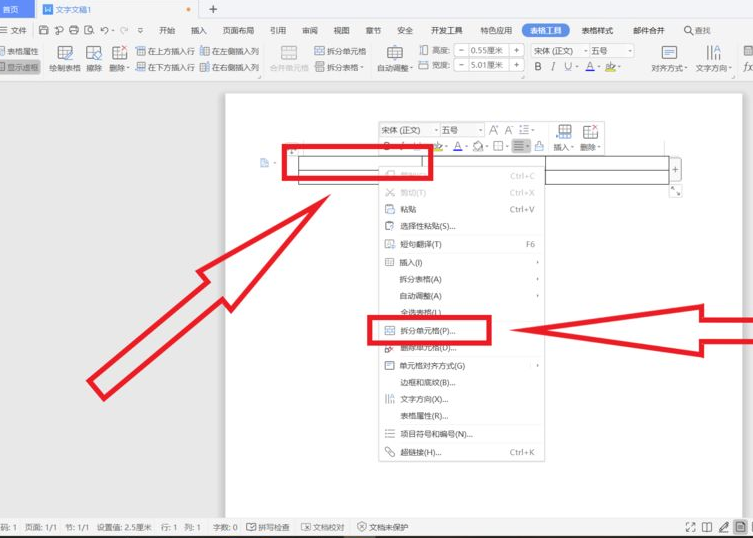
Task: Click the Italic button in the ribbon
Action: (553, 67)
